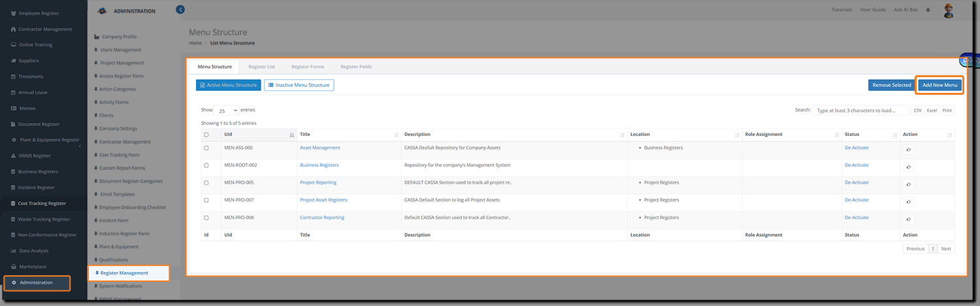Click action icon for Asset Management row
The height and width of the screenshot is (306, 980).
click(x=909, y=150)
